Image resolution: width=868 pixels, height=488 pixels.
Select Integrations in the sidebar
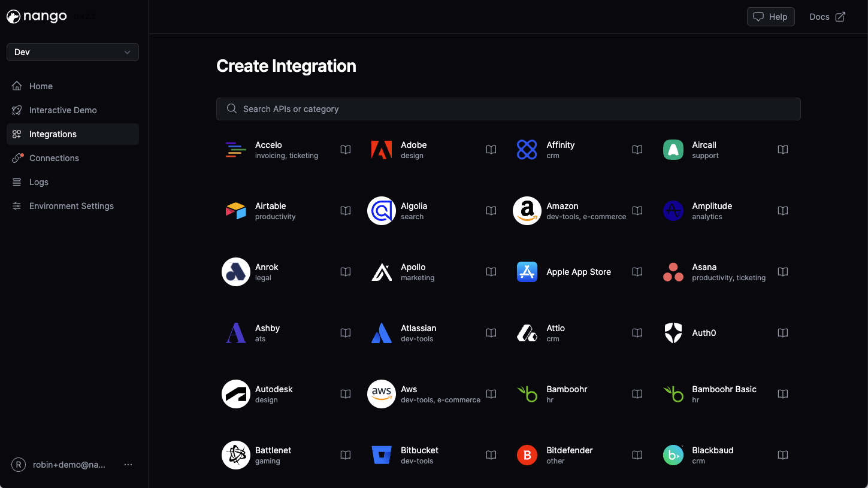point(72,134)
